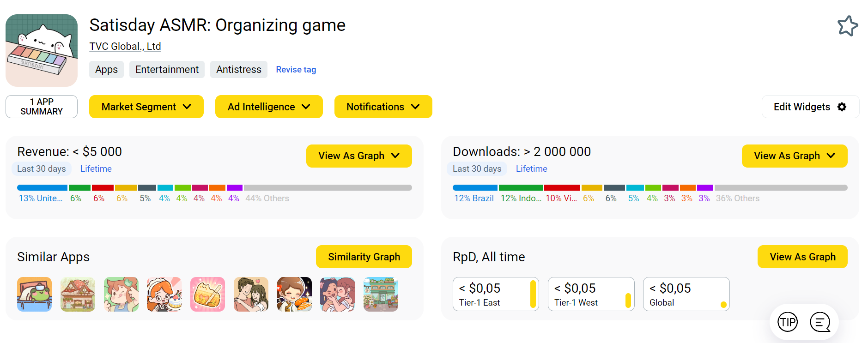Image resolution: width=868 pixels, height=343 pixels.
Task: Expand the Market Segment dropdown
Action: (x=146, y=107)
